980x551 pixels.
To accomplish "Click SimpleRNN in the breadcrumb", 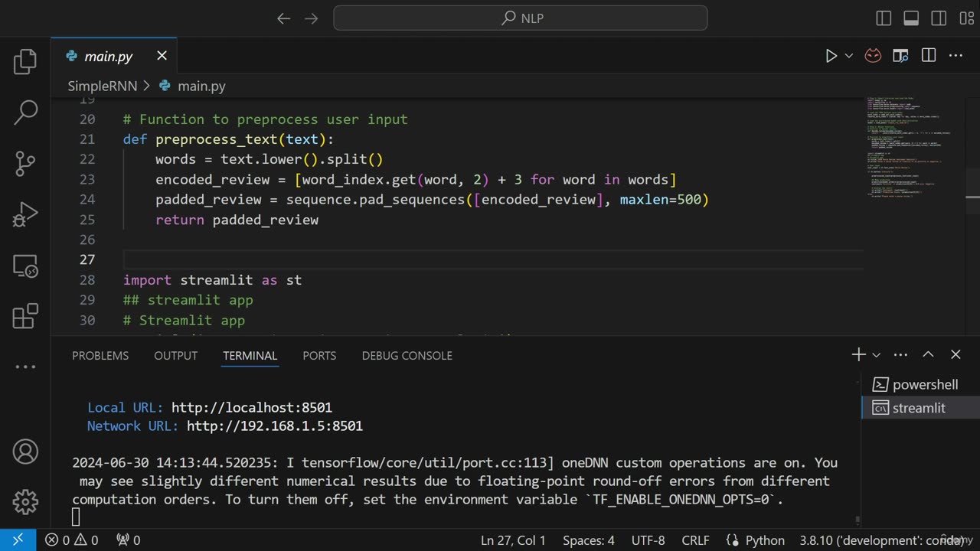I will 103,86.
